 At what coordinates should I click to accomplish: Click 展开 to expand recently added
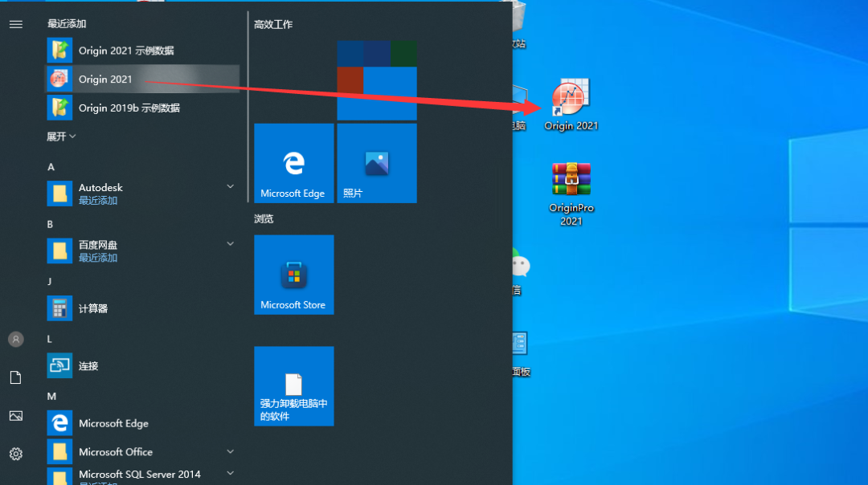point(61,137)
